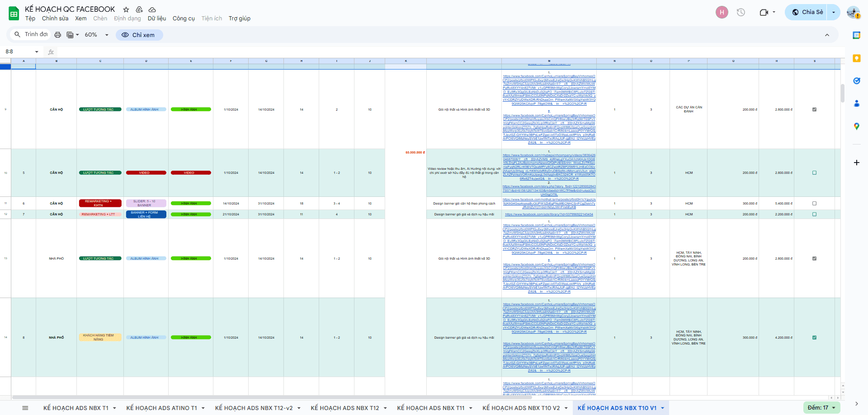This screenshot has width=868, height=415.
Task: Show all sheets list hamburger icon
Action: (25, 408)
